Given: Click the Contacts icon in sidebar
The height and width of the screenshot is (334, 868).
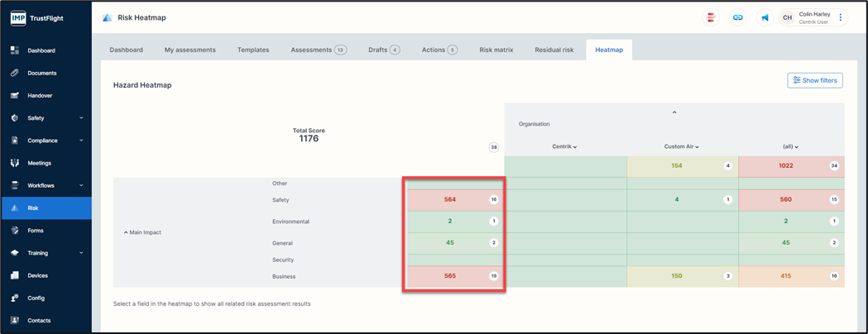Looking at the screenshot, I should [15, 320].
